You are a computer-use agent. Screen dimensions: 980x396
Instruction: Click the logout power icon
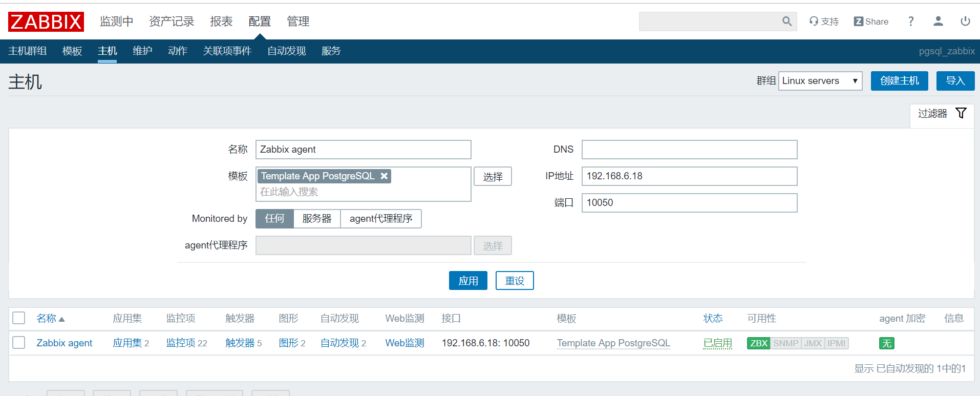click(965, 22)
